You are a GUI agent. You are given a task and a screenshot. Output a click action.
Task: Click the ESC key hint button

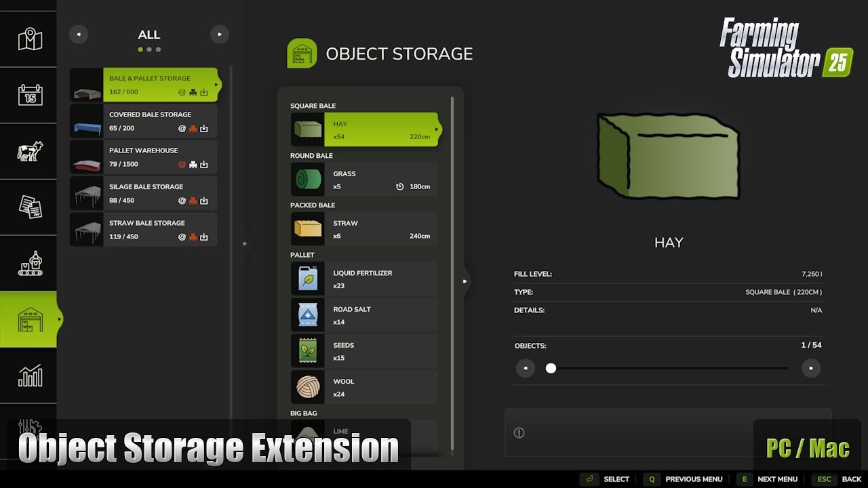click(x=824, y=479)
